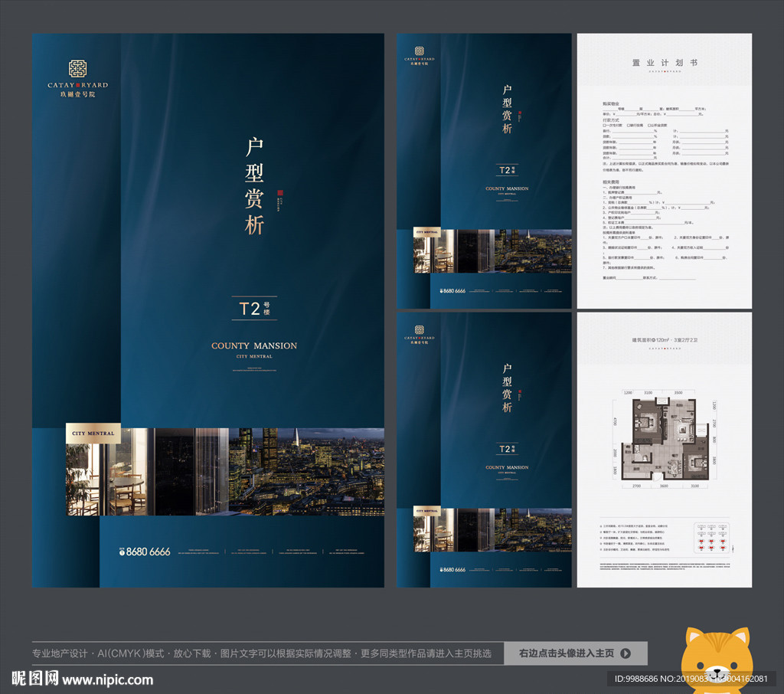Tick the 银行按揭 checkbox on the form
The height and width of the screenshot is (694, 784).
tap(627, 126)
